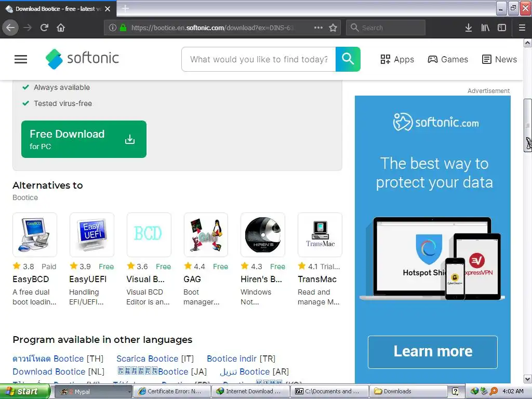Bookmark this page with the star icon
532x399 pixels.
pos(333,28)
